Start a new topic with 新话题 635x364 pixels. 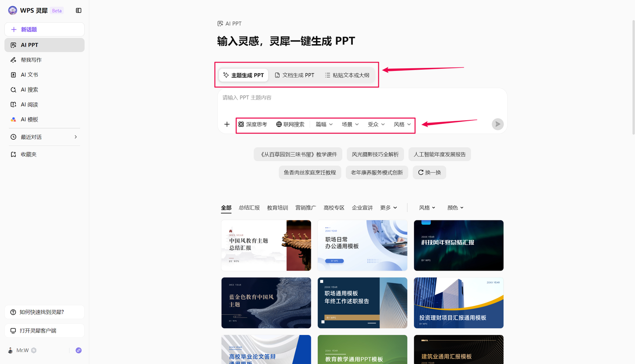click(x=45, y=30)
